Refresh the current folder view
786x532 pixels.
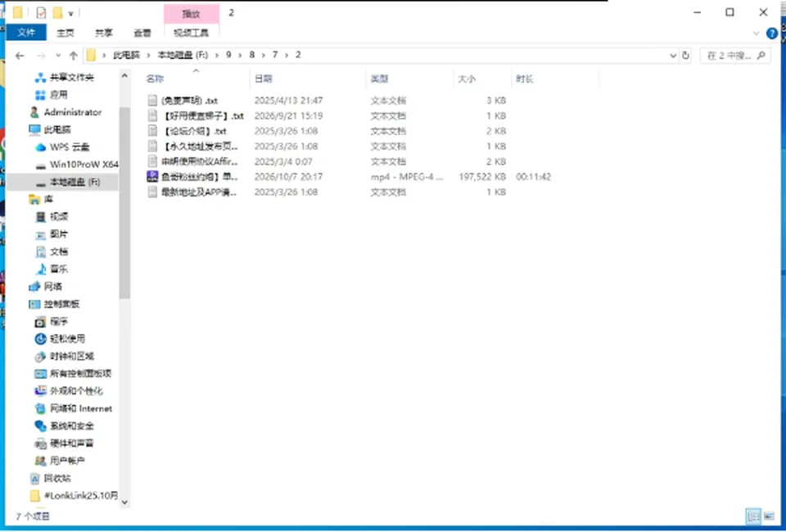click(686, 56)
